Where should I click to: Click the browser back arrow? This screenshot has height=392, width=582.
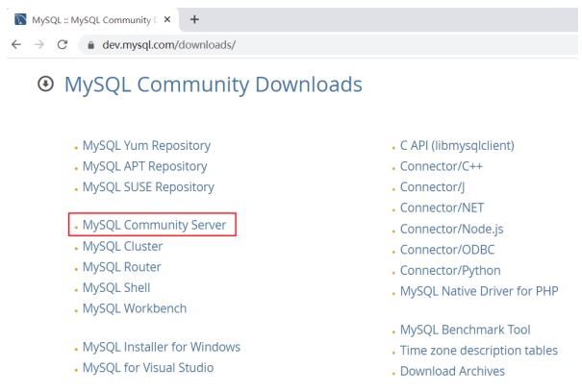[x=10, y=39]
